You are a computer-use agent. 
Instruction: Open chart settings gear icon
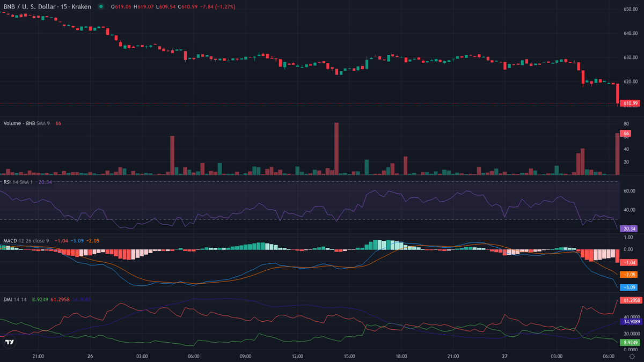[632, 356]
